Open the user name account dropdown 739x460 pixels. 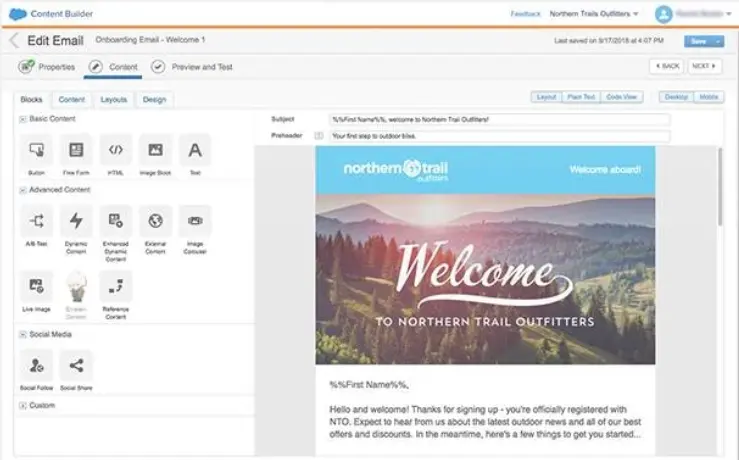point(703,14)
